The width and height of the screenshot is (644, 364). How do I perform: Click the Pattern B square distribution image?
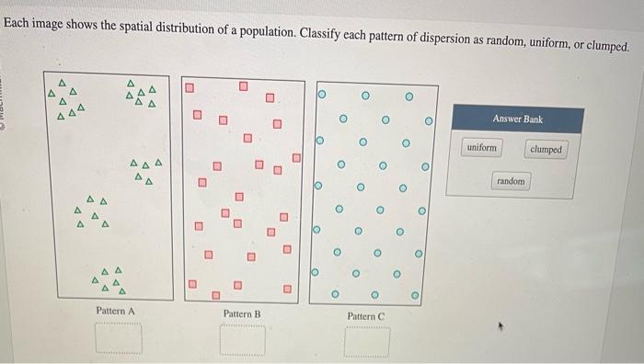[x=243, y=191]
